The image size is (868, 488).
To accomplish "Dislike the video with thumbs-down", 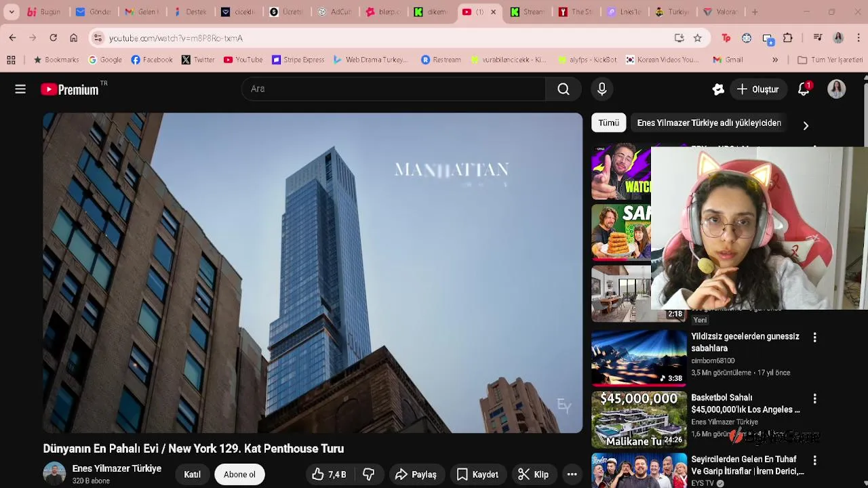I will click(368, 474).
